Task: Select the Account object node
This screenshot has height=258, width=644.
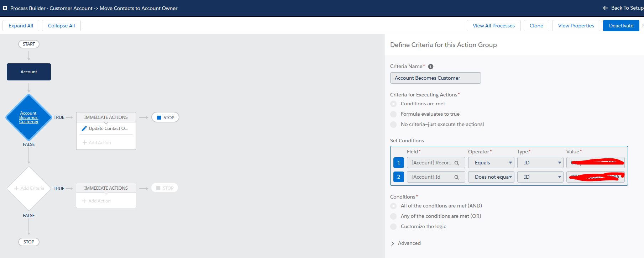Action: click(29, 72)
